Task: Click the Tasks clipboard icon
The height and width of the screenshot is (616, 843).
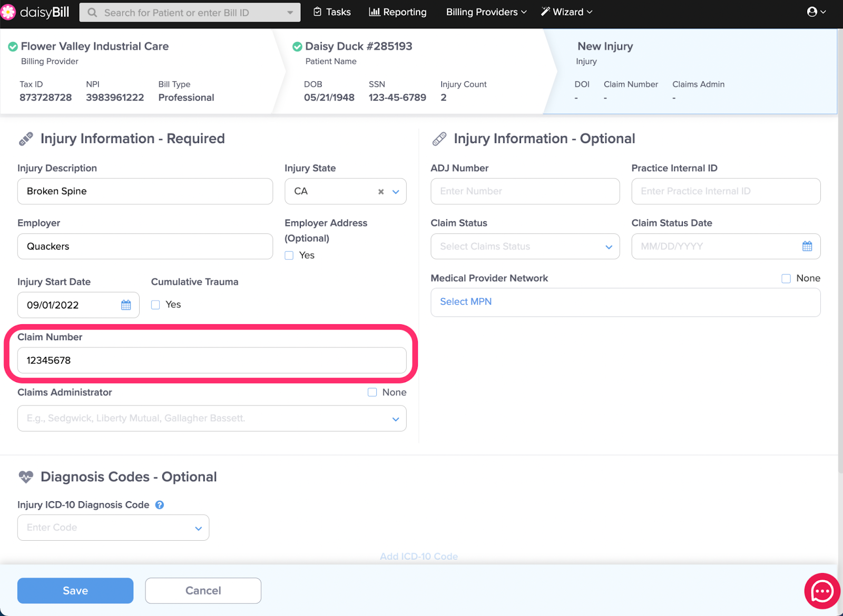Action: click(x=318, y=12)
